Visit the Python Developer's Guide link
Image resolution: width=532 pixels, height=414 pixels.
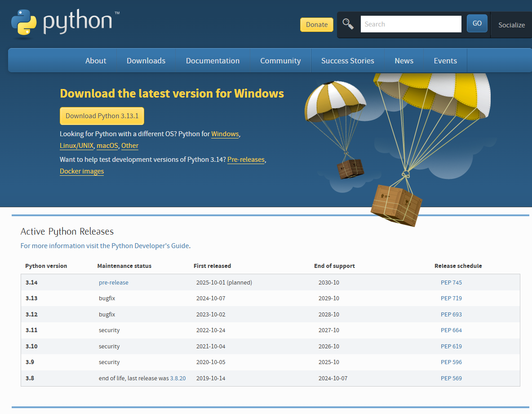[105, 246]
